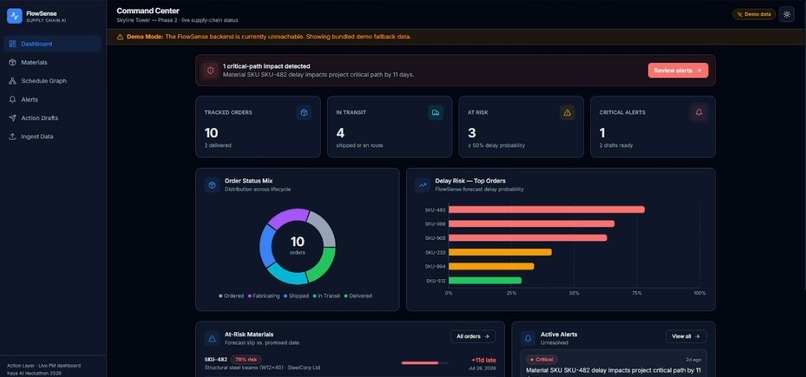
Task: Click the donut chart center 10 orders
Action: [x=297, y=245]
